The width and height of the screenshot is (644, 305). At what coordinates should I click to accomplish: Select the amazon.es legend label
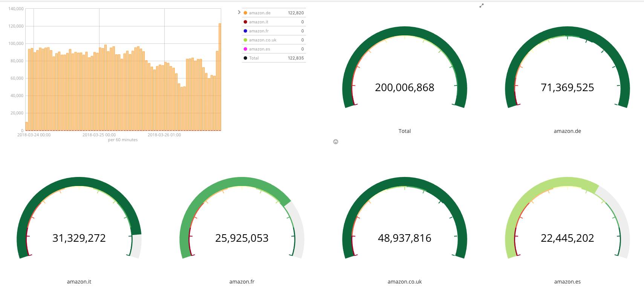pyautogui.click(x=259, y=49)
